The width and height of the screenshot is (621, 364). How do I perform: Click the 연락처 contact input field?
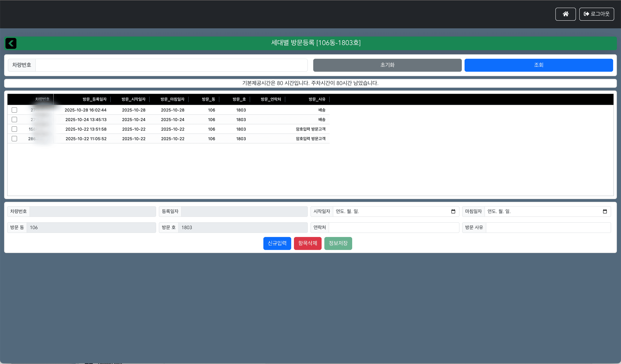394,227
